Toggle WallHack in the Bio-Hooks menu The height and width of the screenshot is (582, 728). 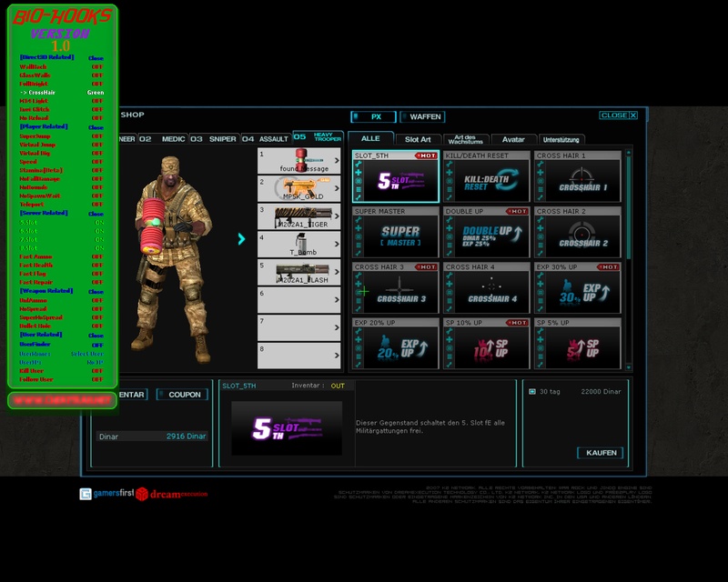[61, 66]
